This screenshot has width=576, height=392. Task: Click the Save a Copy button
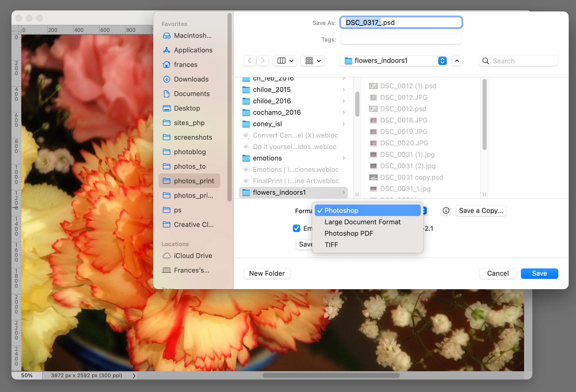[x=481, y=211]
